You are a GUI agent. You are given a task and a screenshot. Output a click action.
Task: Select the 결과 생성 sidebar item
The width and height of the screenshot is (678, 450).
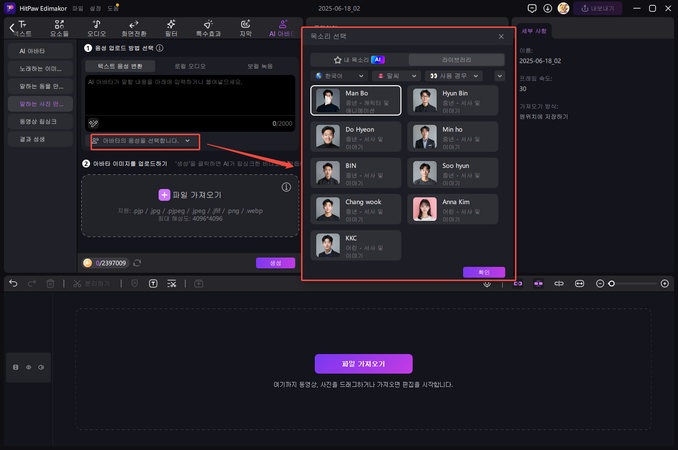tap(40, 139)
